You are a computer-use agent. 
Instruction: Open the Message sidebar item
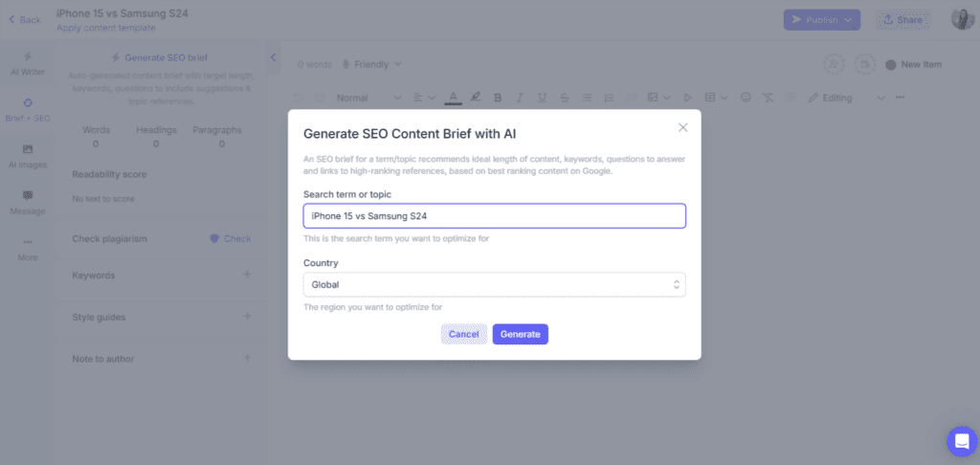tap(28, 203)
